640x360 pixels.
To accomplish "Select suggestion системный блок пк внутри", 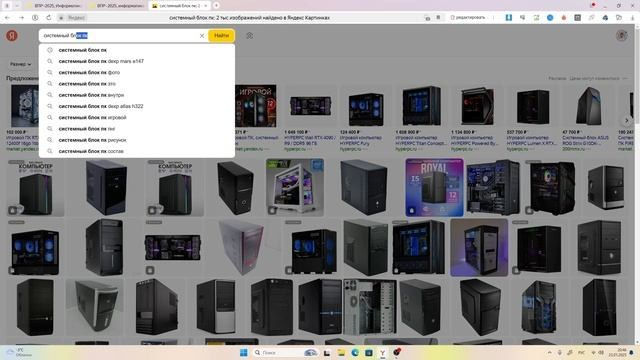I will click(x=137, y=95).
